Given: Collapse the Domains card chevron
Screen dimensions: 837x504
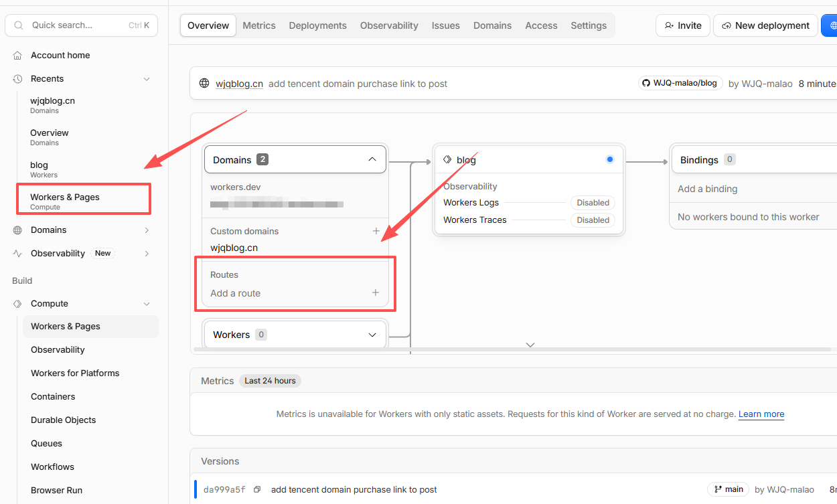Looking at the screenshot, I should tap(372, 159).
